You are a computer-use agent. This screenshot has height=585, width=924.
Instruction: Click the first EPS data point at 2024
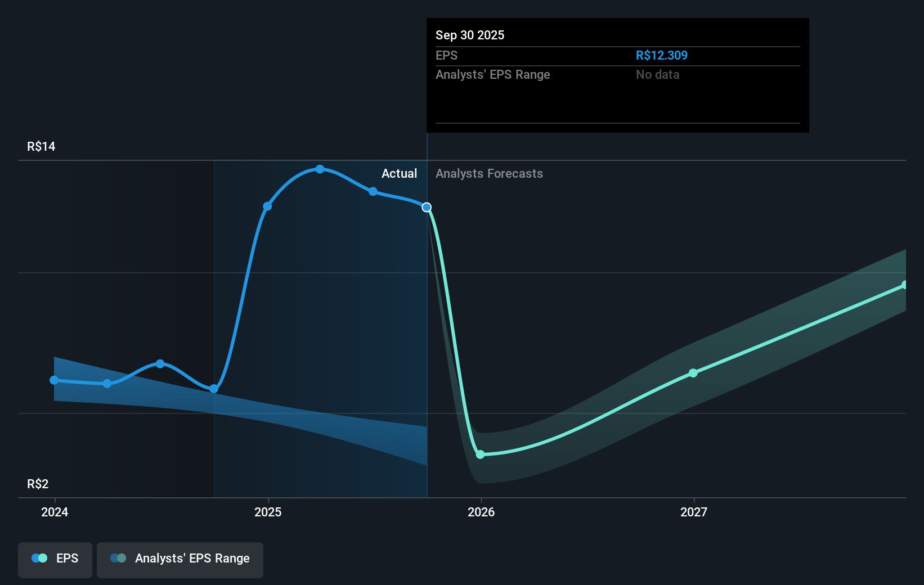[53, 380]
